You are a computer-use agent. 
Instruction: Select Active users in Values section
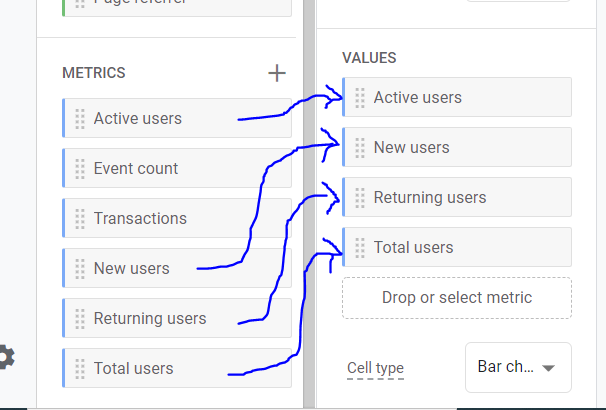click(457, 97)
